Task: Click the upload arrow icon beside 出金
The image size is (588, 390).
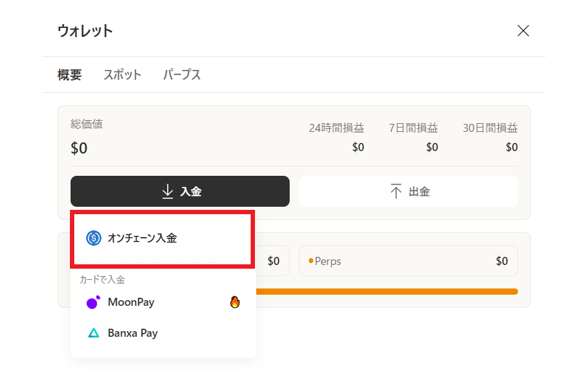Action: tap(396, 191)
